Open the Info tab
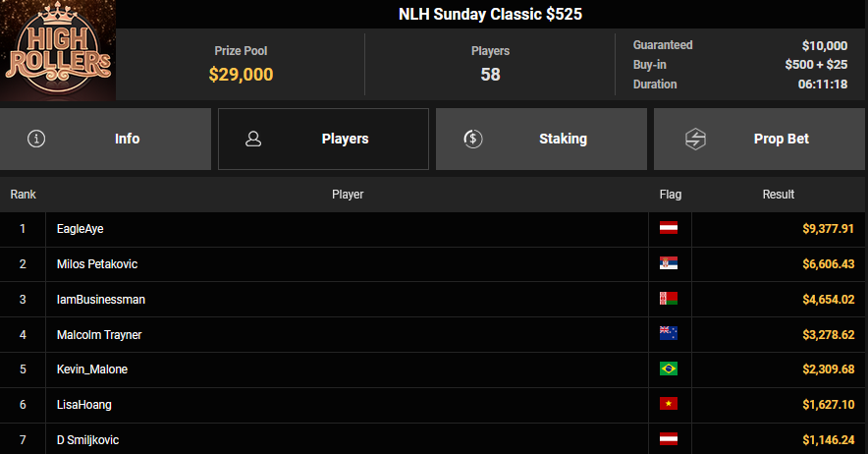The image size is (868, 454). (106, 139)
